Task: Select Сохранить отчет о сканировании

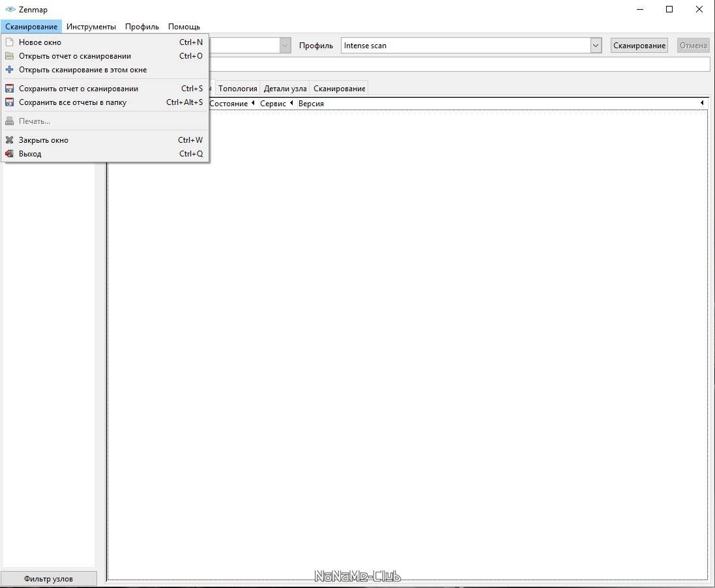Action: click(105, 89)
